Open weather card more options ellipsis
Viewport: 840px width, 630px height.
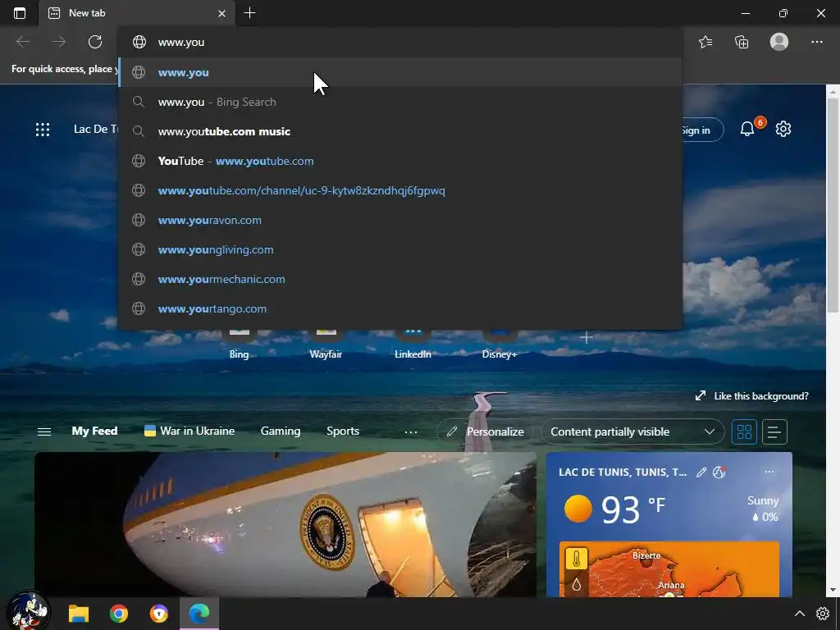coord(769,472)
